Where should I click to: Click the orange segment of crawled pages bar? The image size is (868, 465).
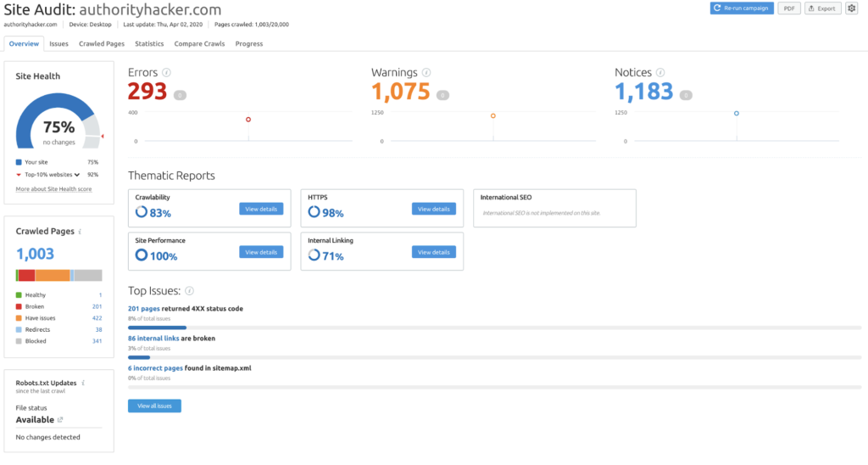[53, 275]
